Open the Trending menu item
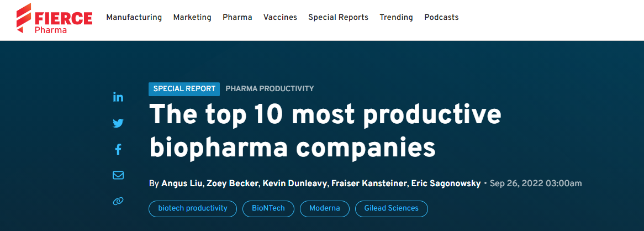Viewport: 644px width, 231px height. tap(396, 17)
